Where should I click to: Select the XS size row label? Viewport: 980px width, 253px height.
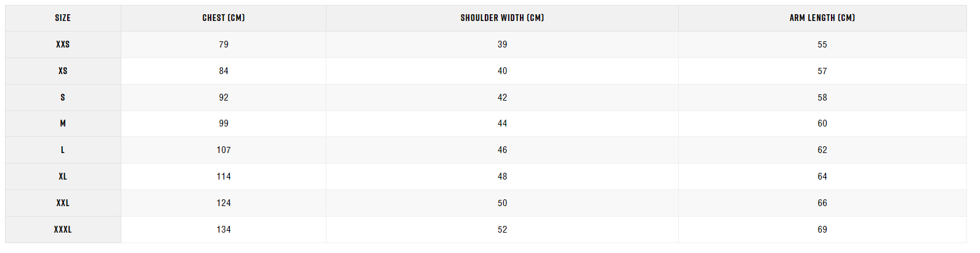pyautogui.click(x=63, y=71)
